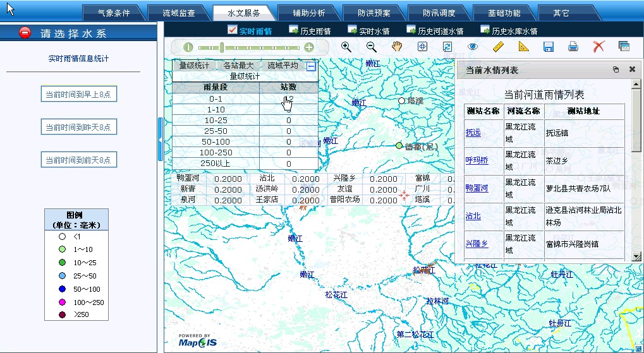Image resolution: width=644 pixels, height=353 pixels.
Task: Activate the pan hand tool
Action: tap(397, 47)
